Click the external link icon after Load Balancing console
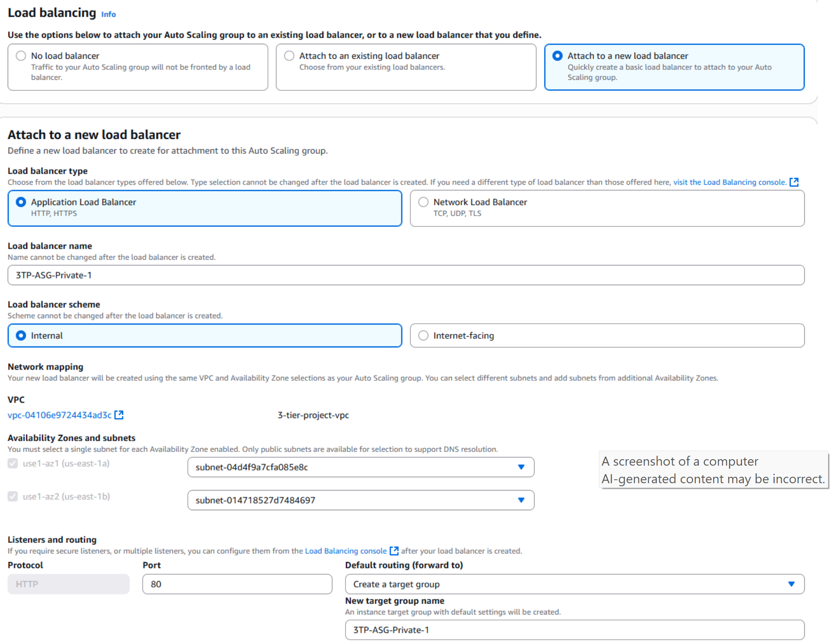836x644 pixels. point(394,551)
